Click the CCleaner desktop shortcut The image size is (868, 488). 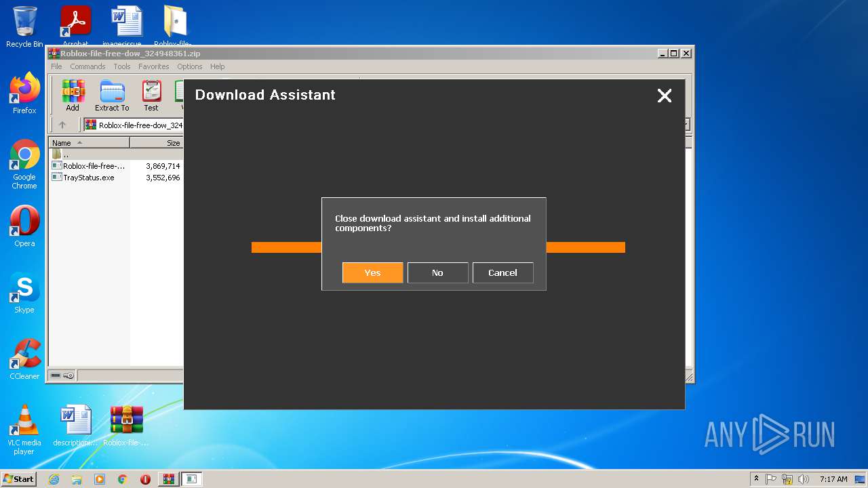pos(24,359)
